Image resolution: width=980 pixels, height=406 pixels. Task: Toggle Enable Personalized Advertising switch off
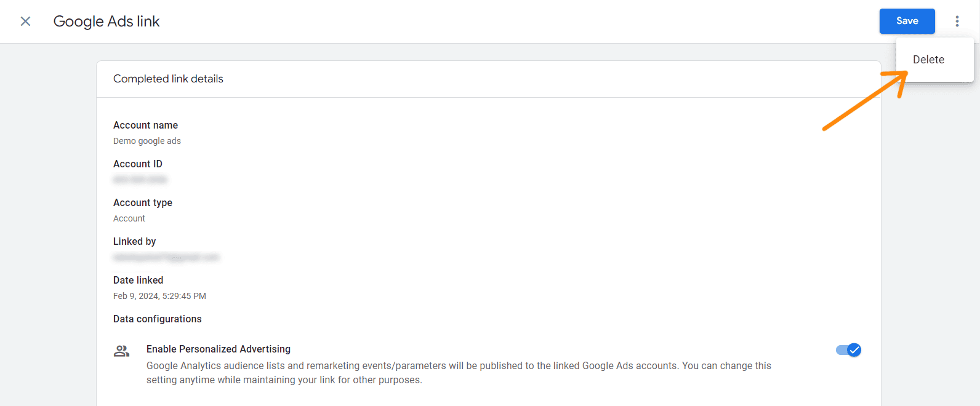click(x=848, y=350)
